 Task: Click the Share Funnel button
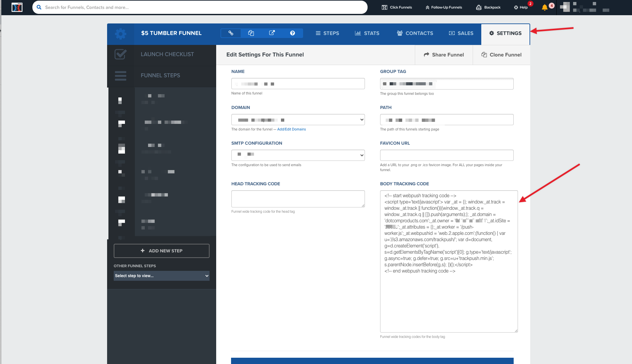tap(444, 55)
